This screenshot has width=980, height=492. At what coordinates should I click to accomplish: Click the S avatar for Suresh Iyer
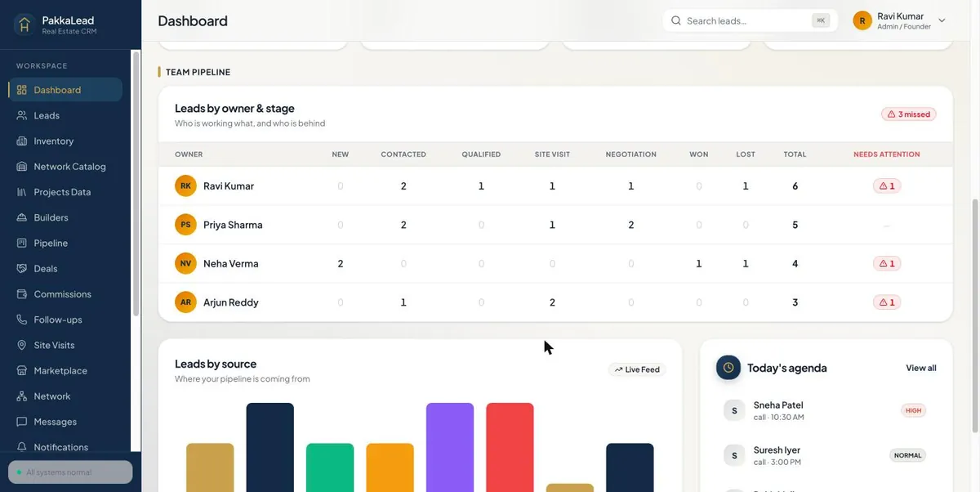(x=734, y=455)
